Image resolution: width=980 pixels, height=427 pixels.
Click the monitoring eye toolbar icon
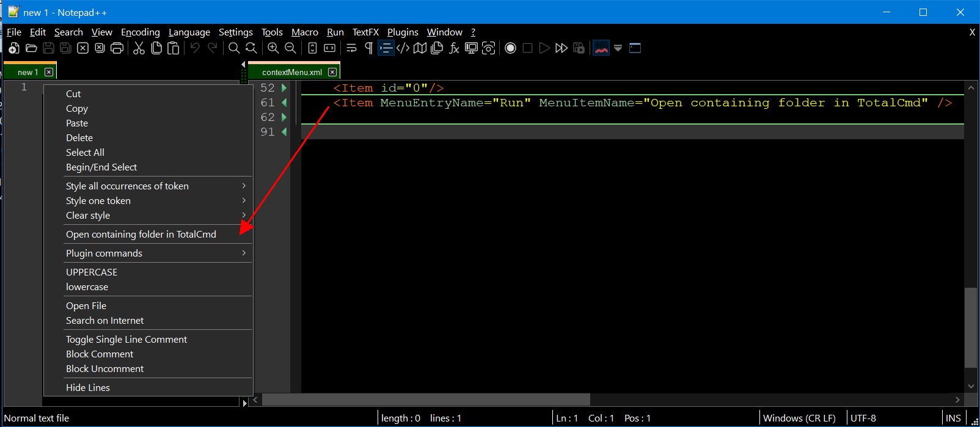click(x=488, y=48)
